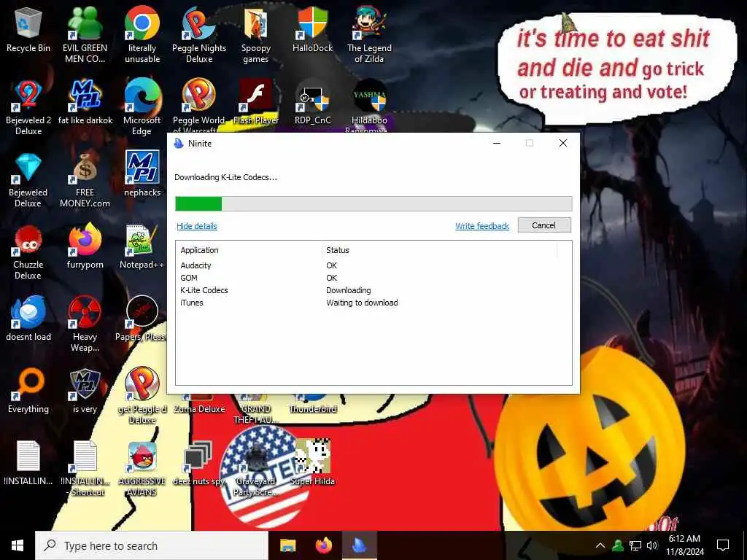Open Firefox from the taskbar
Image resolution: width=747 pixels, height=560 pixels.
click(x=324, y=545)
